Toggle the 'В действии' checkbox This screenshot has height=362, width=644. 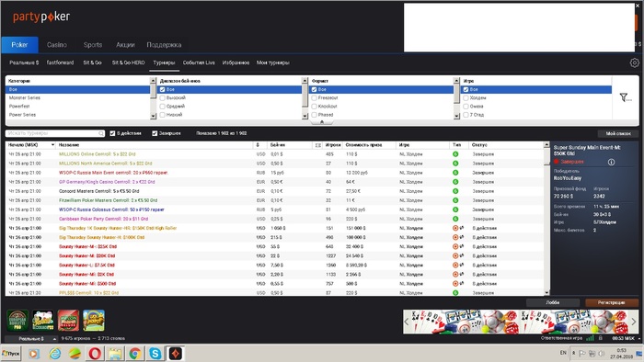112,133
